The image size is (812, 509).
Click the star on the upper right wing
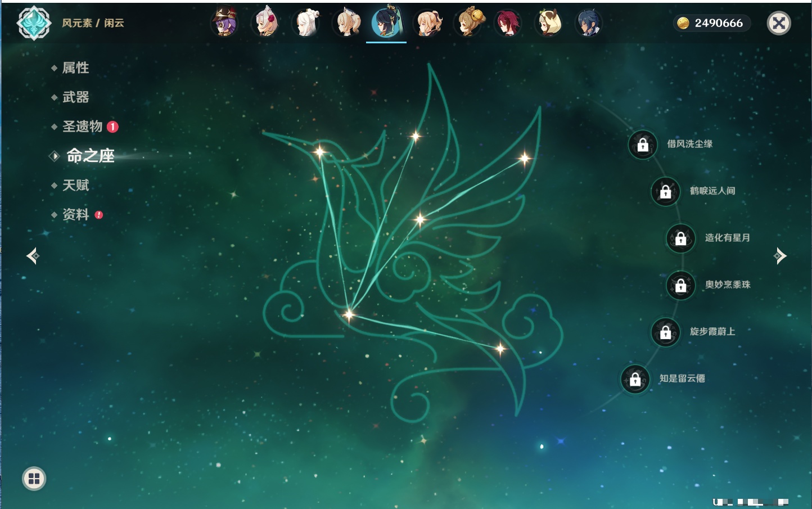[x=524, y=159]
